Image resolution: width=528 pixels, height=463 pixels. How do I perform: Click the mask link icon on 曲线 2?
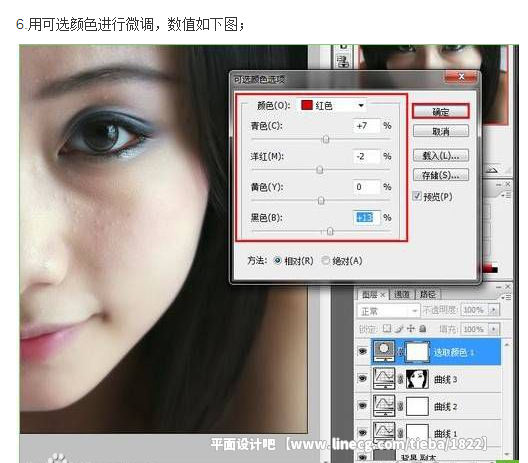click(x=400, y=406)
